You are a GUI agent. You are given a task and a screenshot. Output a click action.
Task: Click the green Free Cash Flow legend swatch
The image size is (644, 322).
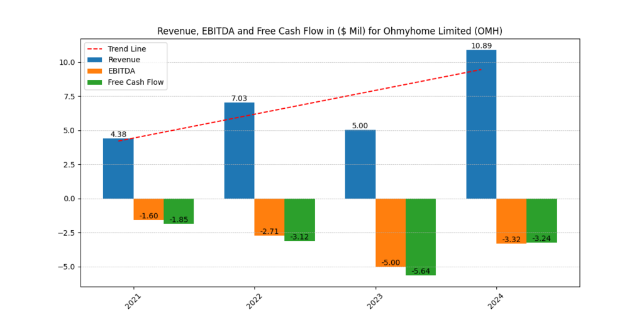(x=96, y=82)
